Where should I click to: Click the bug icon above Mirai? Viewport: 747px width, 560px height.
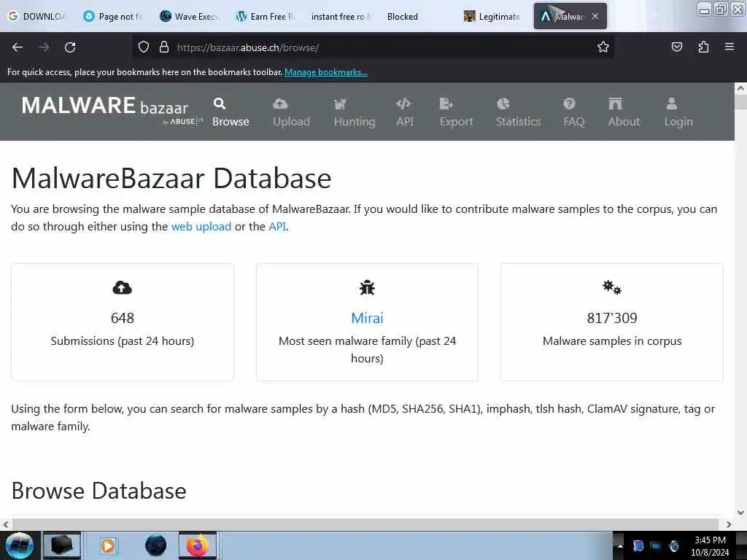[367, 287]
